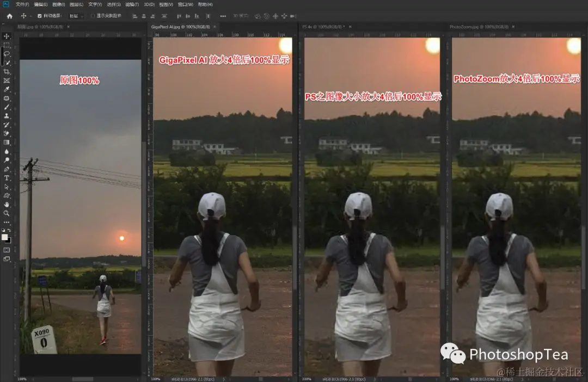This screenshot has width=588, height=382.
Task: Close the GigaPixel AI.jpg tab
Action: (215, 27)
